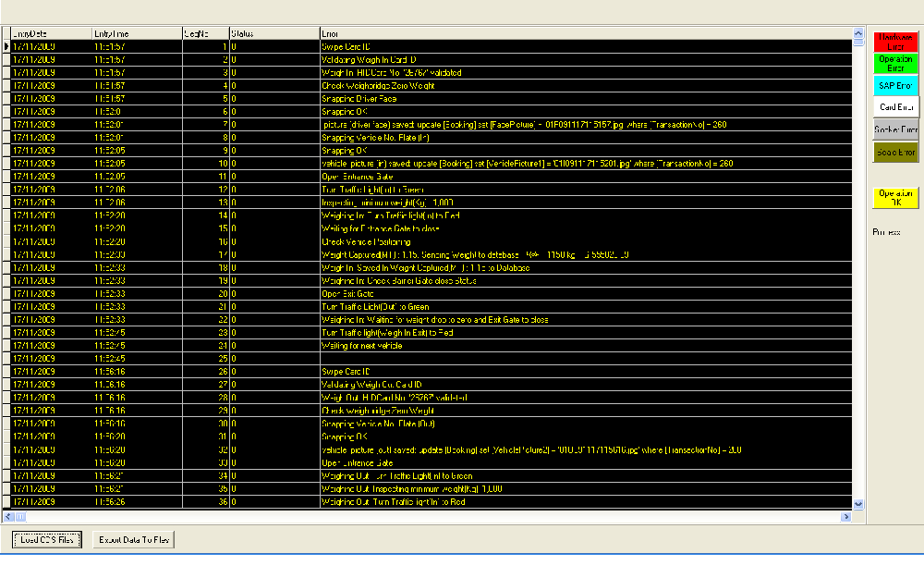
Task: Click the vehicle picture (in) saved log entry
Action: pyautogui.click(x=587, y=164)
